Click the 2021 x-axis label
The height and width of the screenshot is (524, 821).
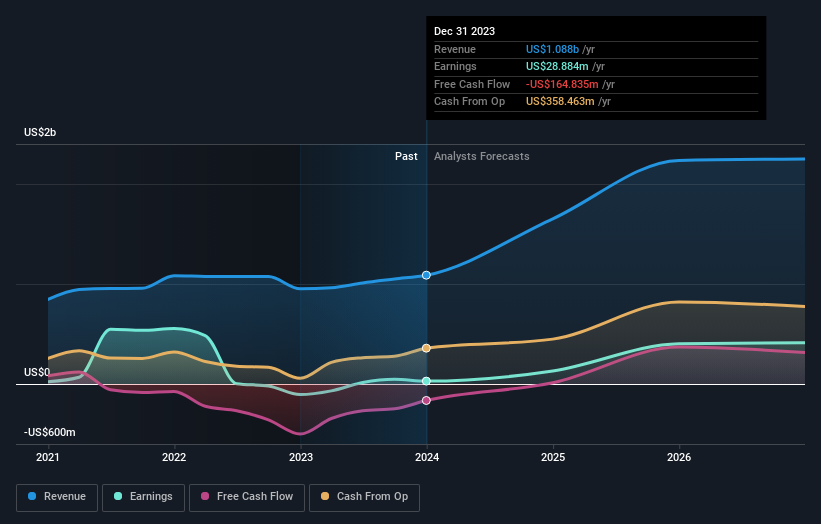pos(48,458)
